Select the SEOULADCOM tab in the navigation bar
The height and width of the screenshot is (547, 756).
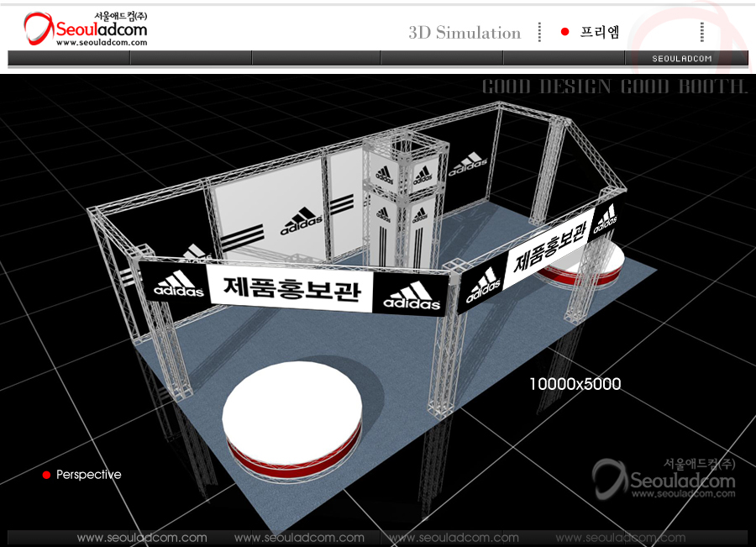[682, 59]
